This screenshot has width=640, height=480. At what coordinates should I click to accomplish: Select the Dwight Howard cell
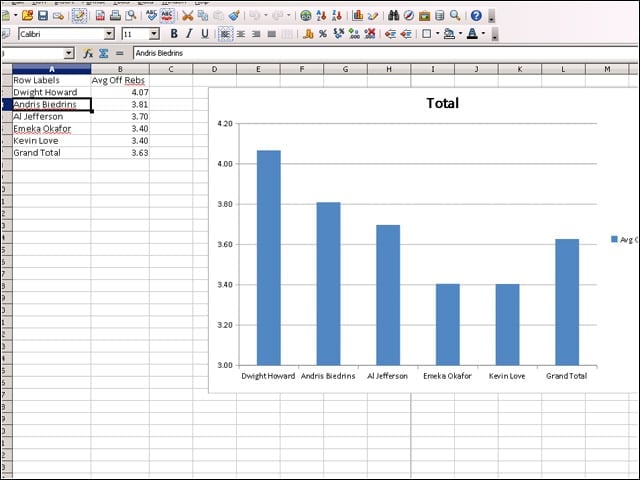tap(51, 92)
